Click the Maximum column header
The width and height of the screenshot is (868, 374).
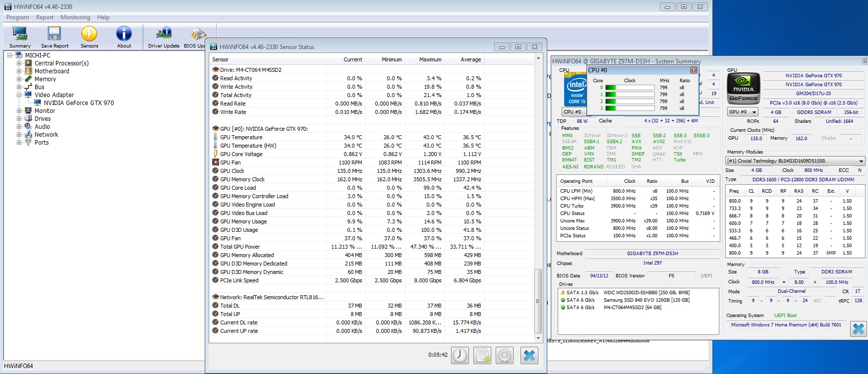[x=425, y=59]
